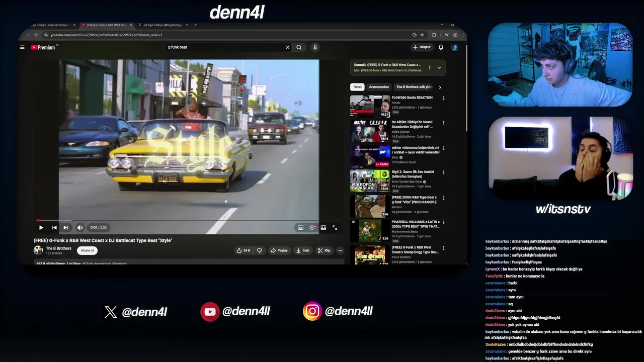Skip to previous video

coord(54,228)
